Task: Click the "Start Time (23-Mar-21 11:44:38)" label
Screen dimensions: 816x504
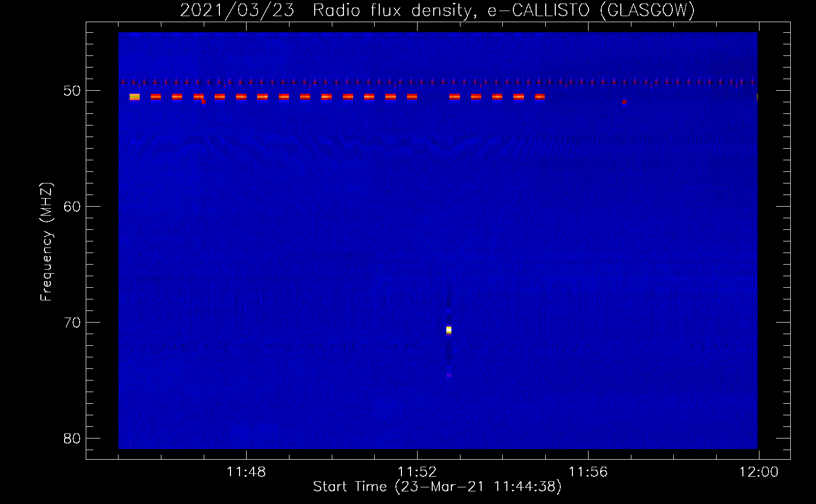Action: 437,487
